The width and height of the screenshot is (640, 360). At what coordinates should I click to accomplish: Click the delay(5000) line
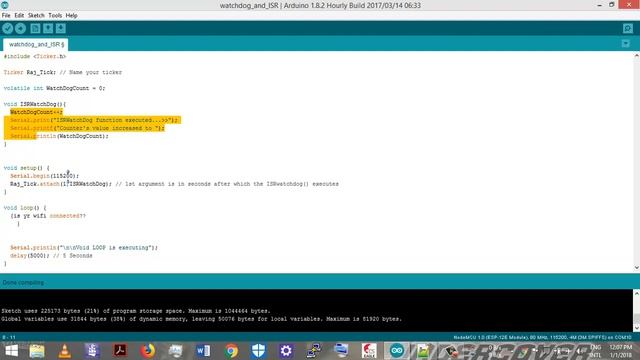point(51,256)
